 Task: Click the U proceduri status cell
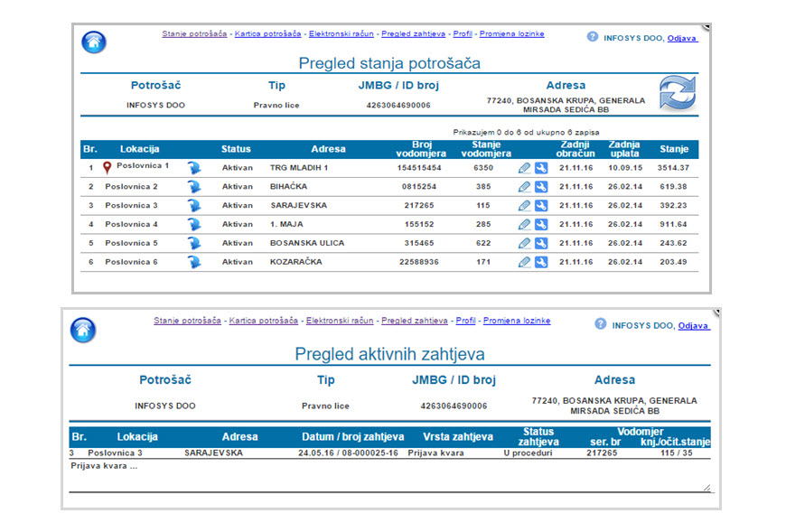pyautogui.click(x=528, y=453)
